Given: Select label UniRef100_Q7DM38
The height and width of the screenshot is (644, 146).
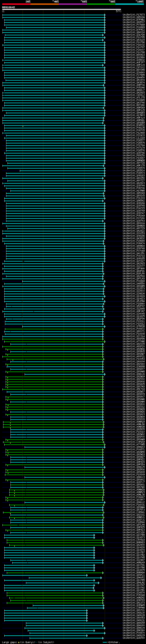Looking at the screenshot, I should pos(134,326).
